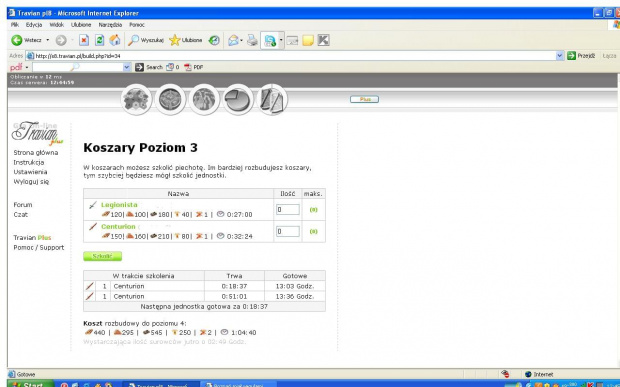This screenshot has height=387, width=620.
Task: Click the Print toolbar icon
Action: pos(252,40)
